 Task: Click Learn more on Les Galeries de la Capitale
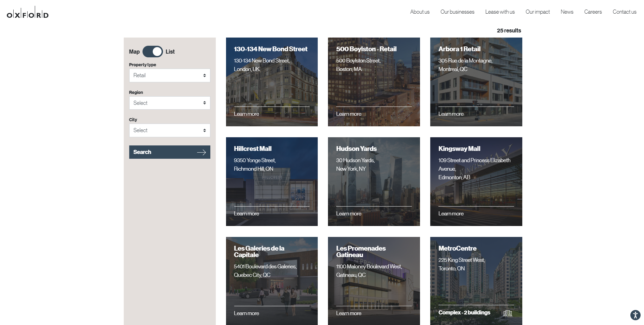(246, 313)
